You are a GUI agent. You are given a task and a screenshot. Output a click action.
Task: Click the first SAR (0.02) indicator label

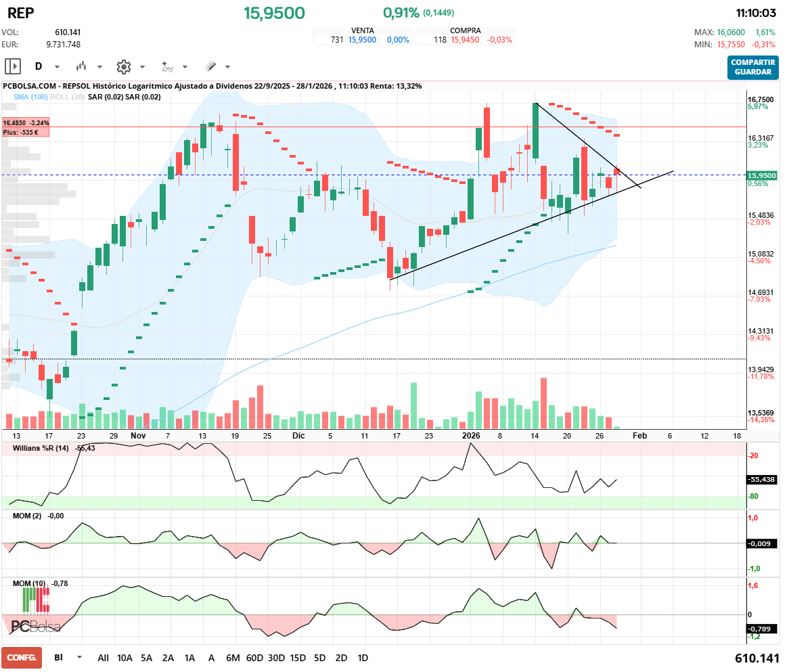click(105, 97)
